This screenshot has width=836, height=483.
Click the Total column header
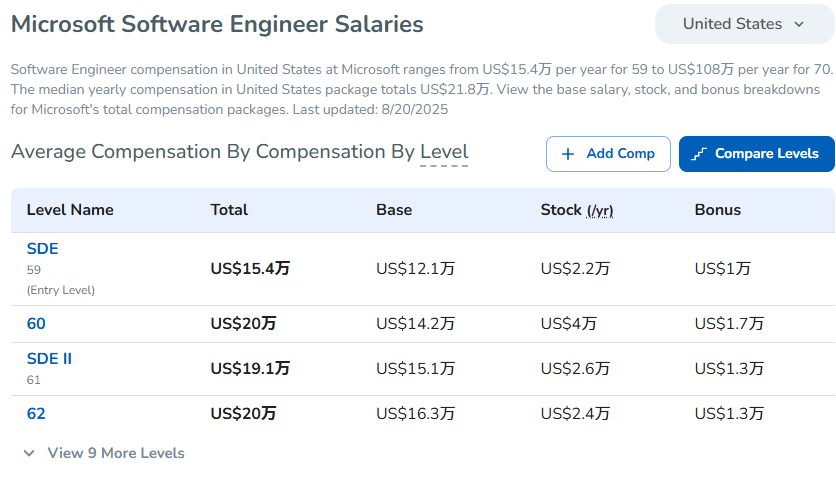point(229,210)
